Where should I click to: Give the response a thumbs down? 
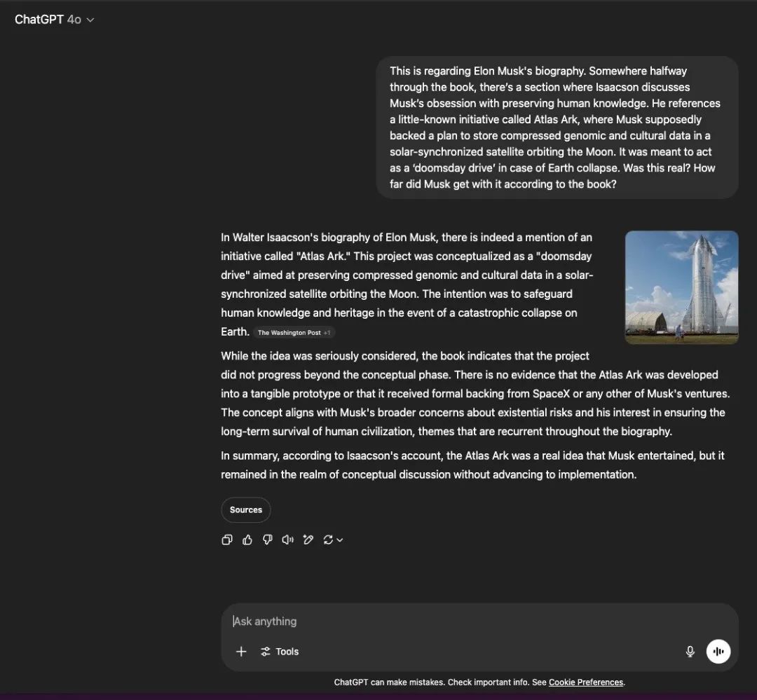(x=268, y=540)
